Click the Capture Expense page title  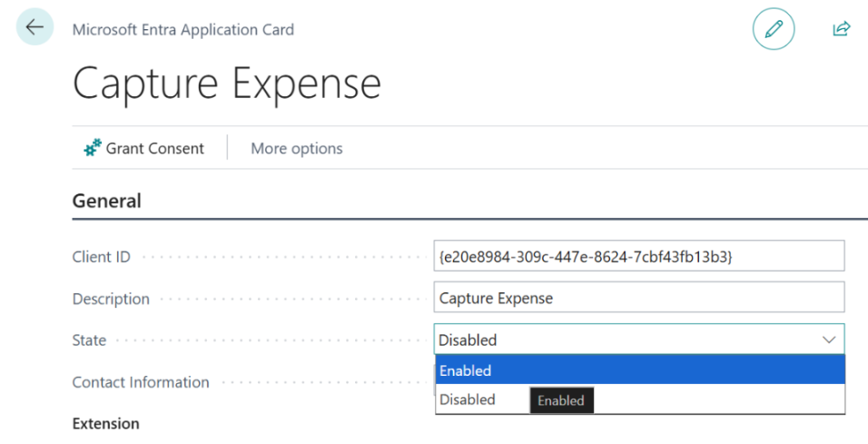click(227, 84)
